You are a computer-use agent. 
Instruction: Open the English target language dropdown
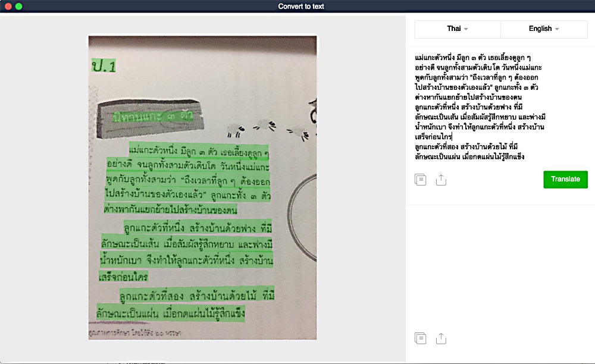543,29
